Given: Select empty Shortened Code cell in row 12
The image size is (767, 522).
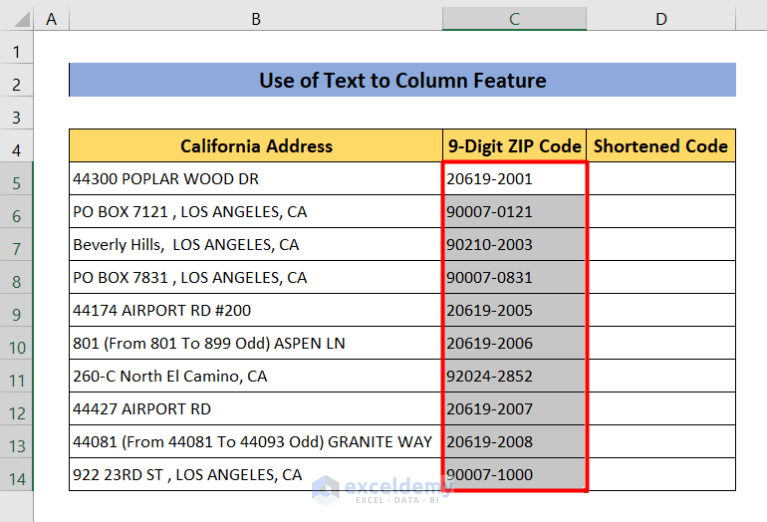Looking at the screenshot, I should 661,409.
